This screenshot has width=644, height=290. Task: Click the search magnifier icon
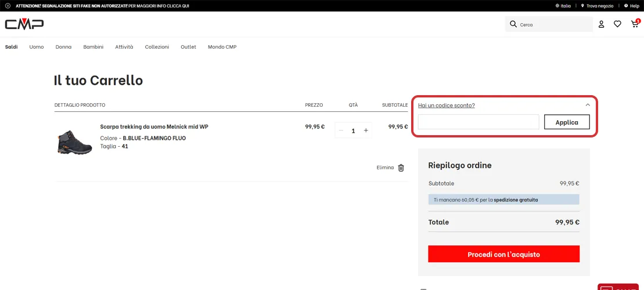pos(513,24)
